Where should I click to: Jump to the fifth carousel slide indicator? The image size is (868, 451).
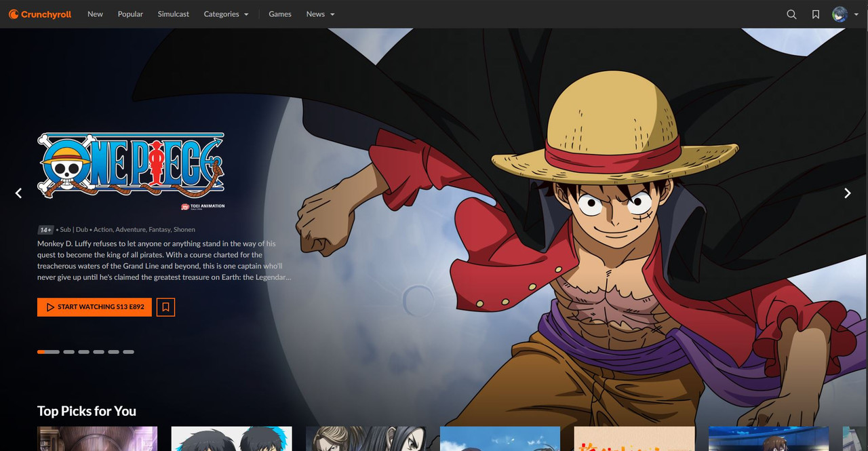(x=114, y=352)
